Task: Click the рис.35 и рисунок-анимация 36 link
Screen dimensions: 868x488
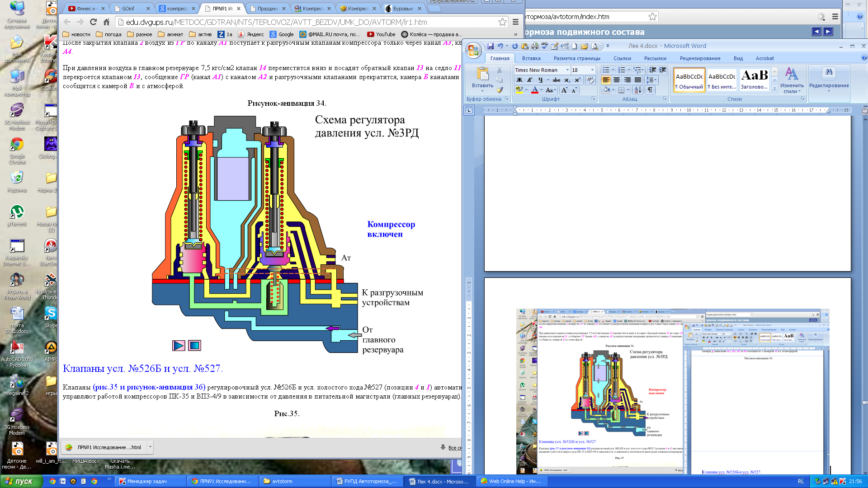Action: (x=149, y=387)
